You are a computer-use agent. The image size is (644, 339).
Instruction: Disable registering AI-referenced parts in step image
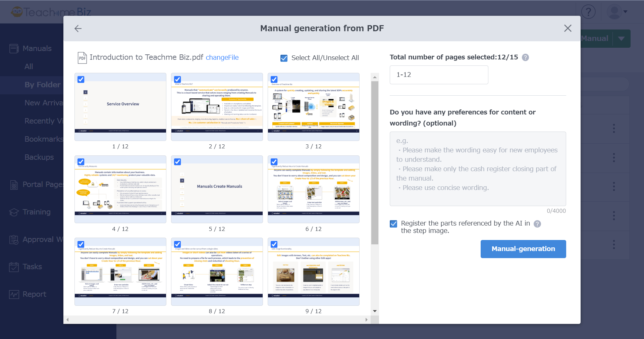(393, 224)
